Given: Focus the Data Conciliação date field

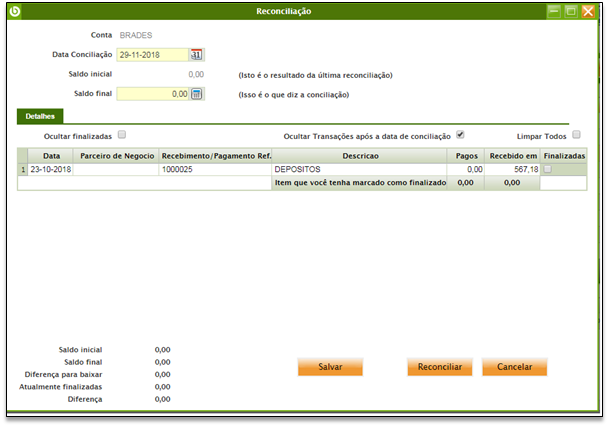Looking at the screenshot, I should (152, 55).
